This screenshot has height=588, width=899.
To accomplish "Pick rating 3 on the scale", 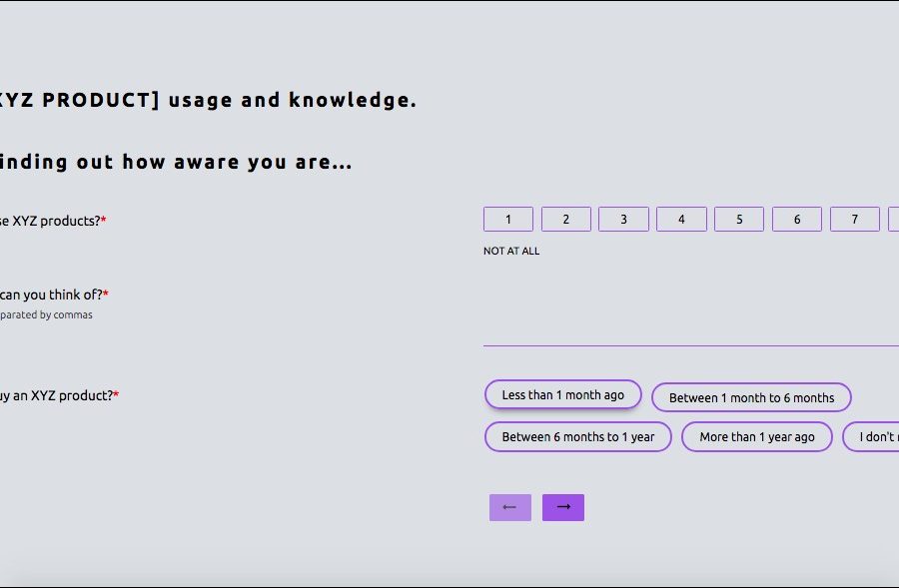I will tap(623, 220).
